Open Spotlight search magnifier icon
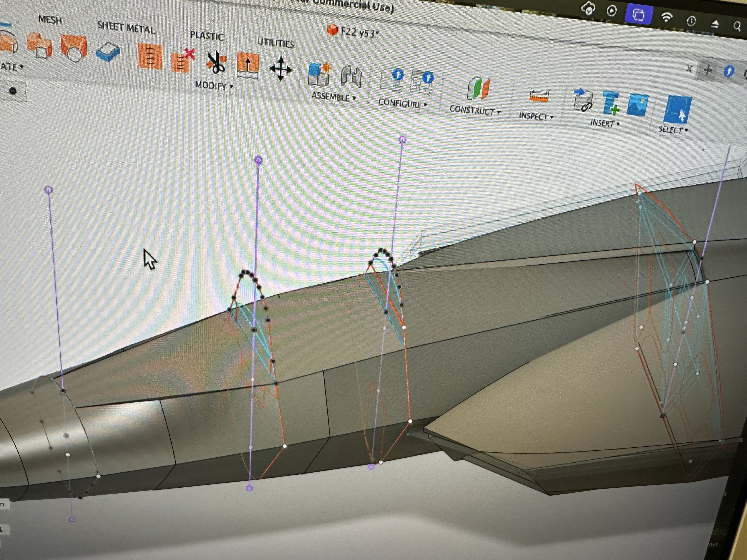This screenshot has height=560, width=747. (x=737, y=26)
